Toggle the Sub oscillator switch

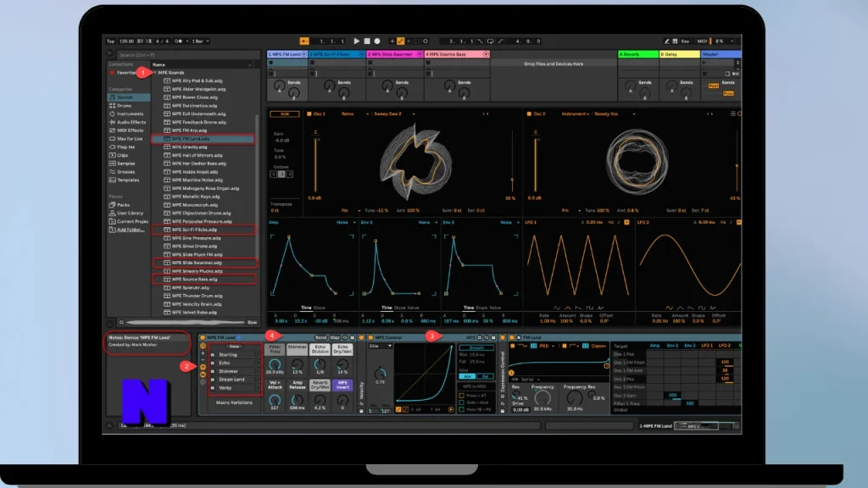tap(285, 114)
